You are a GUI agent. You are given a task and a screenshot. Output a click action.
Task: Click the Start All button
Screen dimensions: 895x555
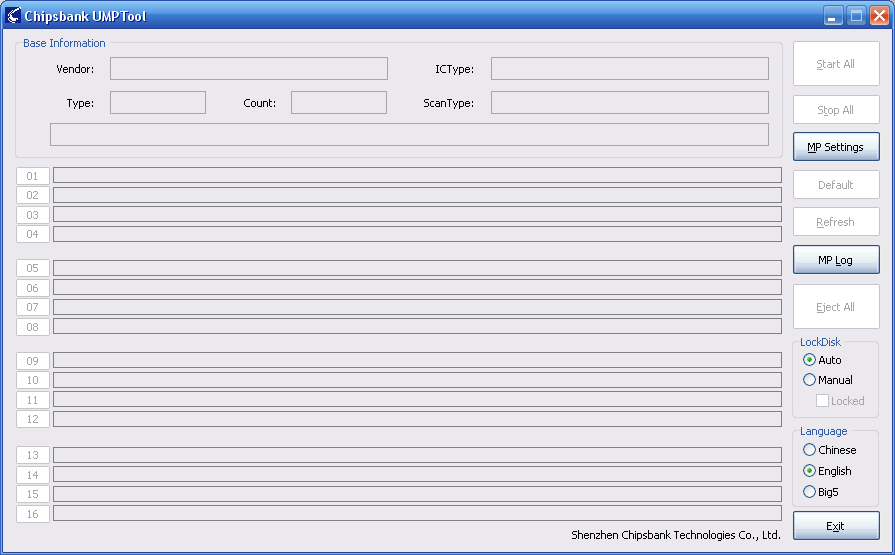click(836, 64)
